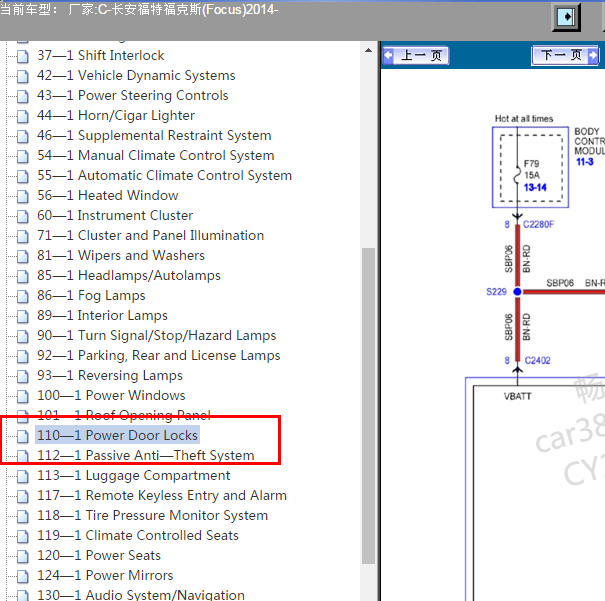Open 44—1 Horn/Cigar Lighter

(116, 116)
